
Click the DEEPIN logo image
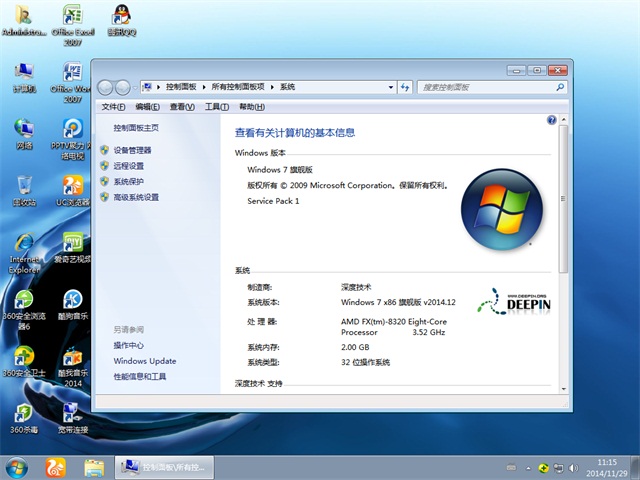[514, 302]
